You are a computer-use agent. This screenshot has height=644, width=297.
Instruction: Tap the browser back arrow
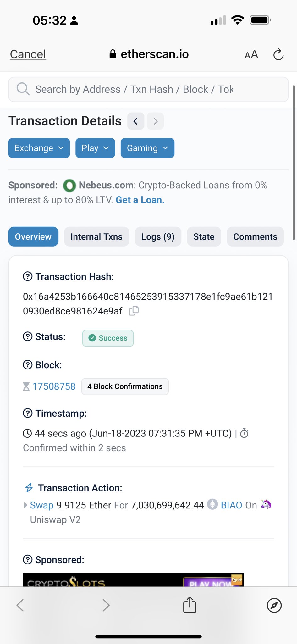20,605
